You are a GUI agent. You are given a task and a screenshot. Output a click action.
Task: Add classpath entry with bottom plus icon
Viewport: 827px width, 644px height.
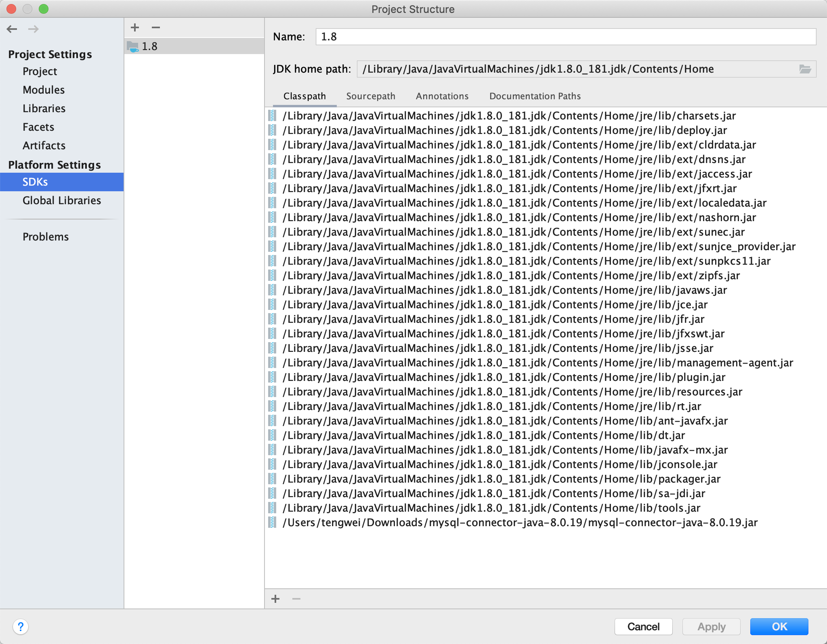pyautogui.click(x=275, y=599)
